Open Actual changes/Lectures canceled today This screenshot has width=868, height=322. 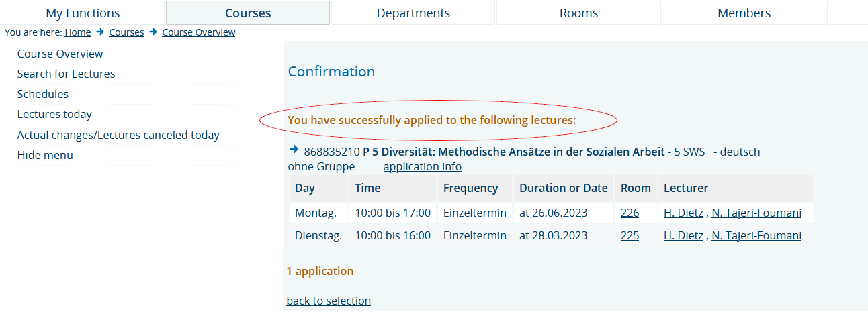point(118,135)
